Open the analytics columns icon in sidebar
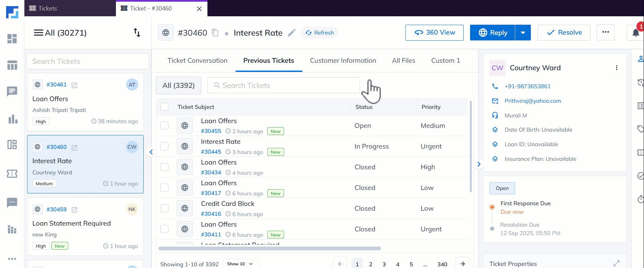Viewport: 644px width, 268px height. (12, 230)
